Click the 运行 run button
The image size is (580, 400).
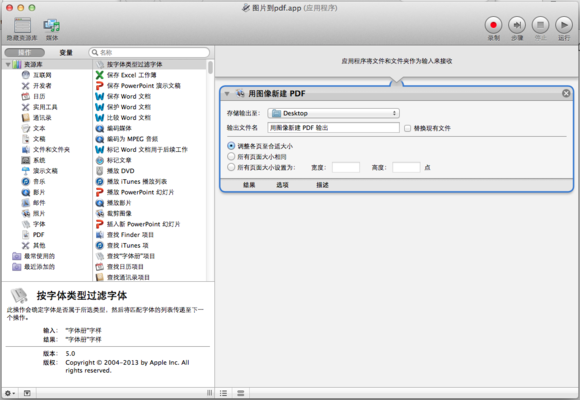[x=564, y=25]
